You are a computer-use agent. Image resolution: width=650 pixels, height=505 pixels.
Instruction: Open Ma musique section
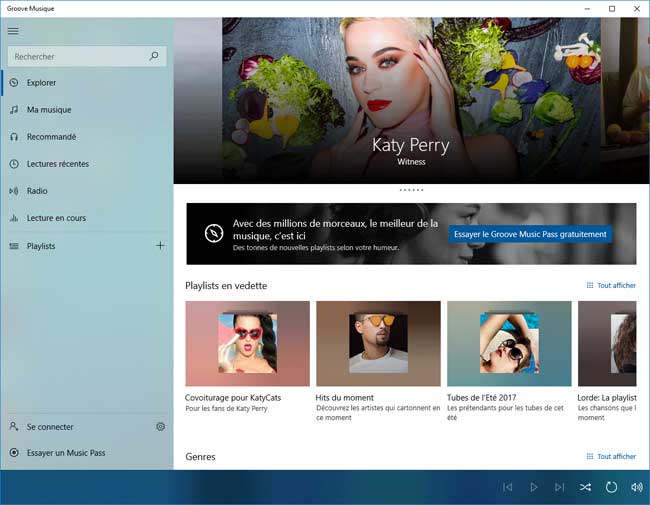coord(86,110)
